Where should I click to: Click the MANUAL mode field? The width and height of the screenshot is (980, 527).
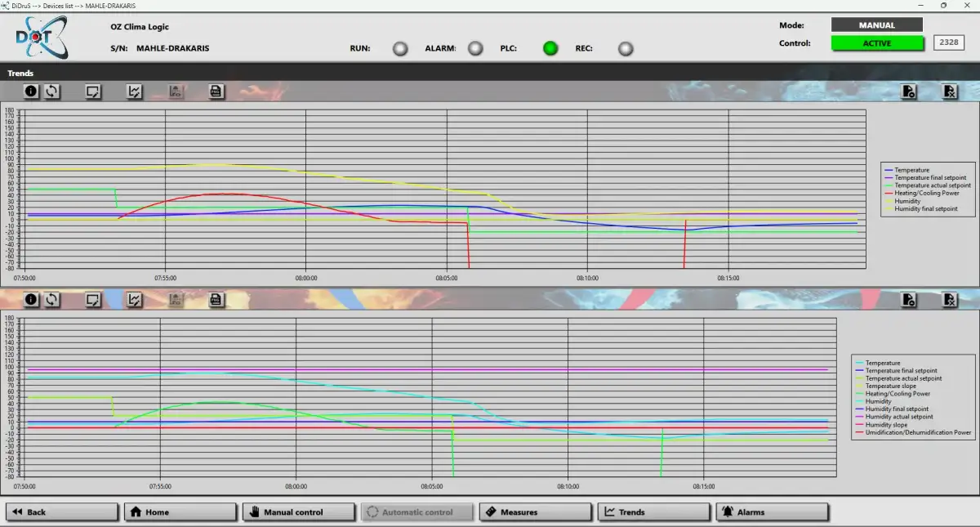pyautogui.click(x=876, y=25)
